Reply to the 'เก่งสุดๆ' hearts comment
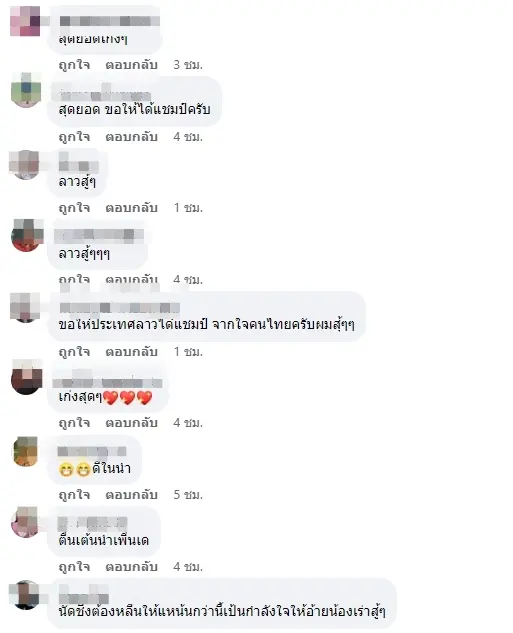 (x=132, y=422)
